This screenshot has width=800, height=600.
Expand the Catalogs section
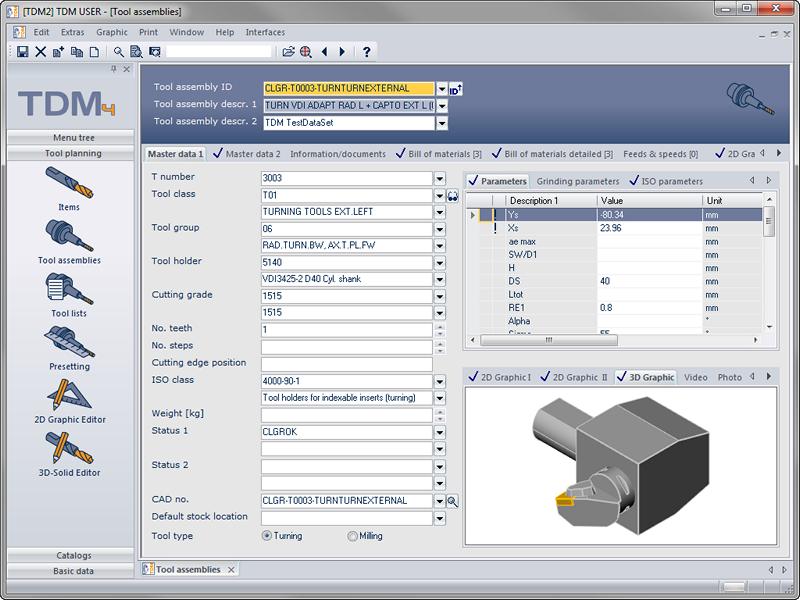click(71, 555)
